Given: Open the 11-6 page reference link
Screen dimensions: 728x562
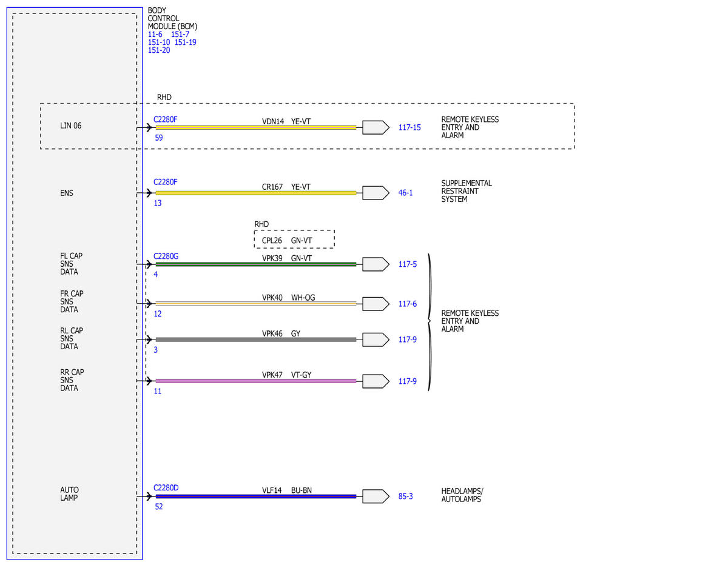Looking at the screenshot, I should tap(155, 35).
